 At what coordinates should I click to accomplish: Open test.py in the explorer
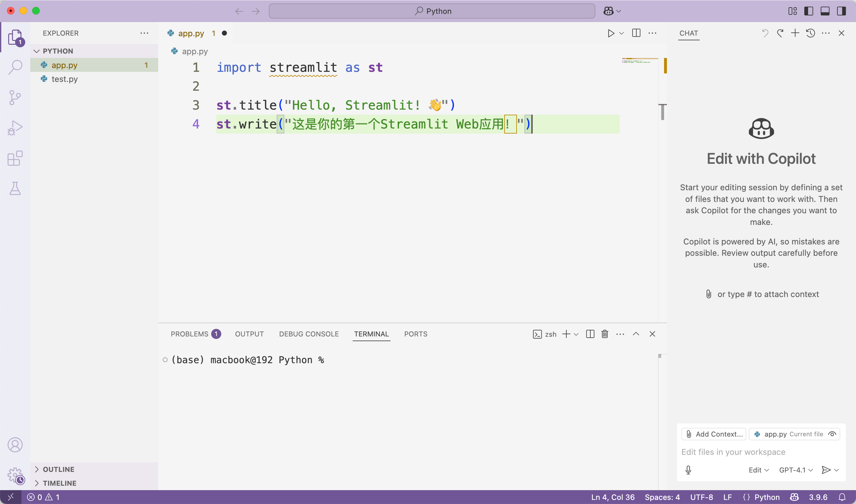65,79
